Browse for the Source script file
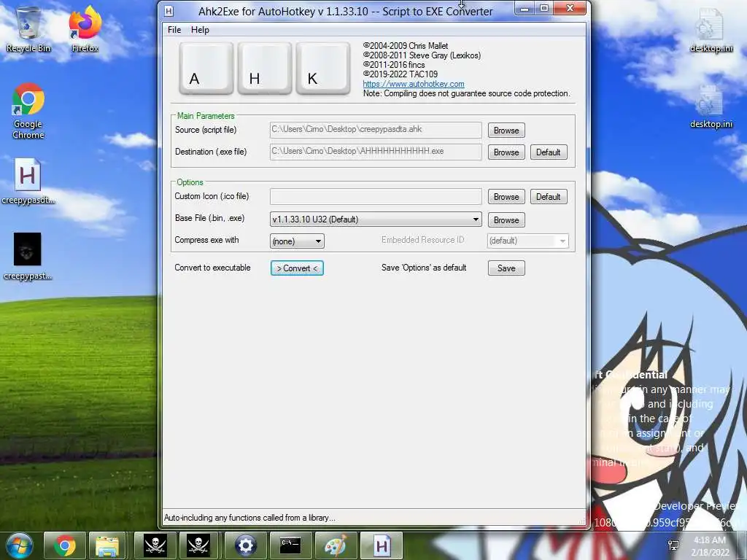The image size is (747, 560). pyautogui.click(x=506, y=131)
